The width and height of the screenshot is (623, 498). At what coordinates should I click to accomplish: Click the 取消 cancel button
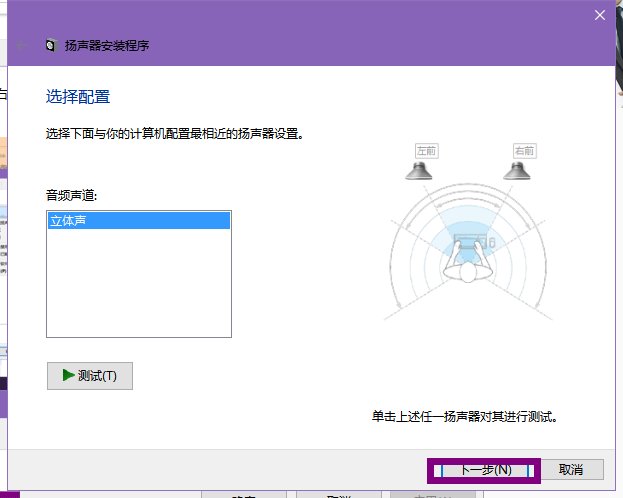pos(571,470)
